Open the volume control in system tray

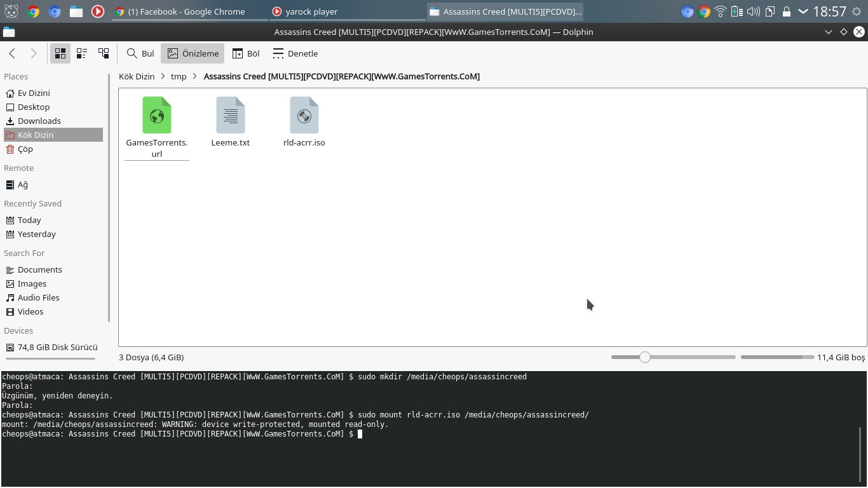pos(754,11)
